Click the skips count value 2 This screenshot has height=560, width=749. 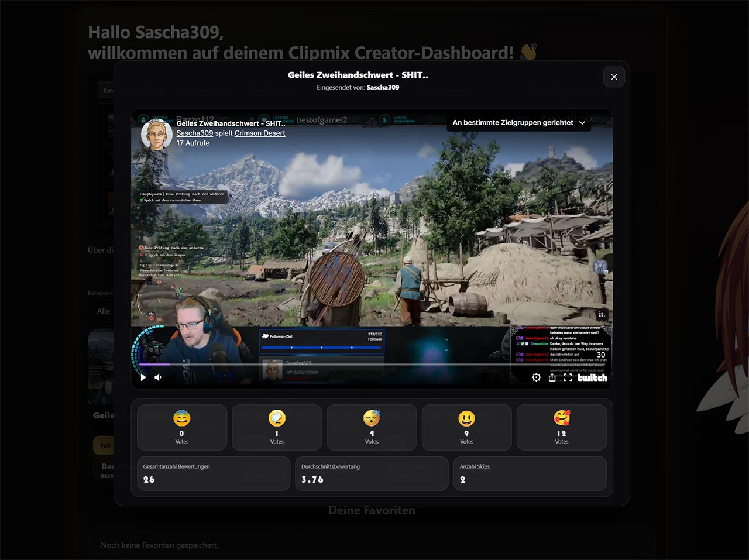coord(463,480)
